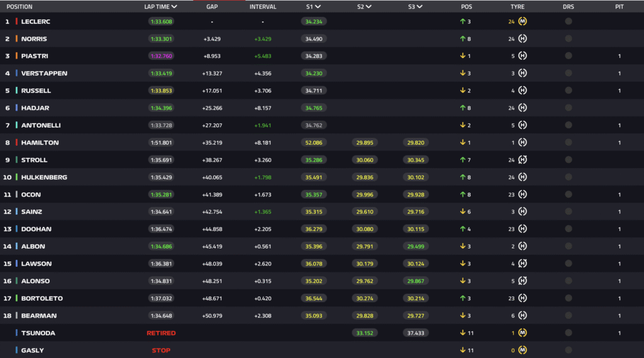Image resolution: width=644 pixels, height=358 pixels.
Task: Click Norris's hard tyre icon
Action: click(523, 38)
